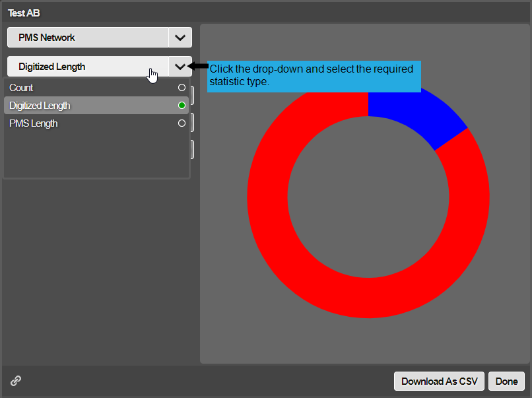
Task: Pick PMS Length in the statistic list
Action: 34,123
